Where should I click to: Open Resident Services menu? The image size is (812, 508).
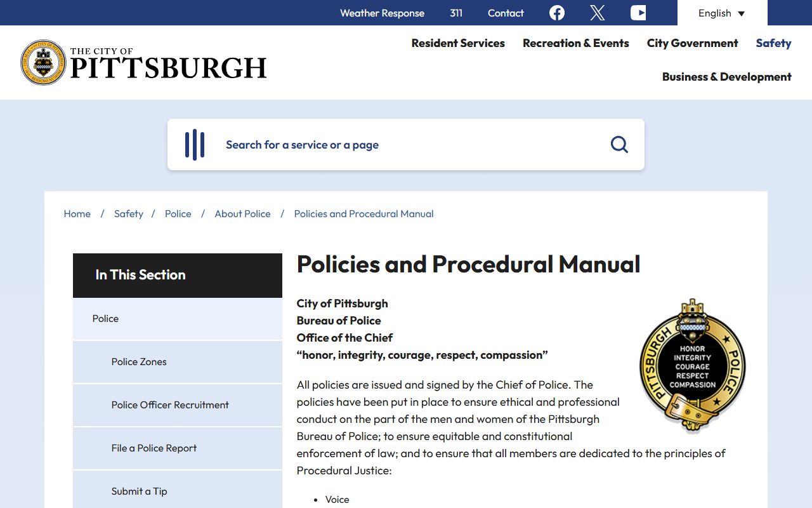(458, 43)
